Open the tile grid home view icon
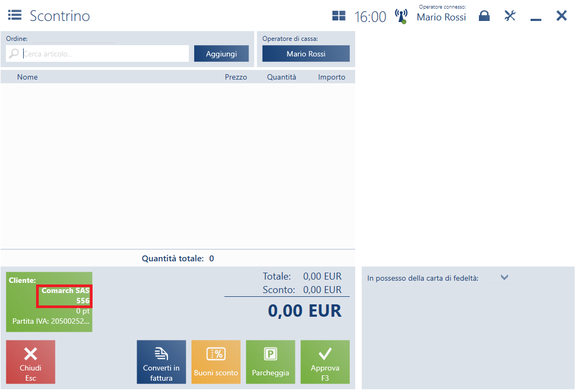The height and width of the screenshot is (392, 579). [x=338, y=16]
